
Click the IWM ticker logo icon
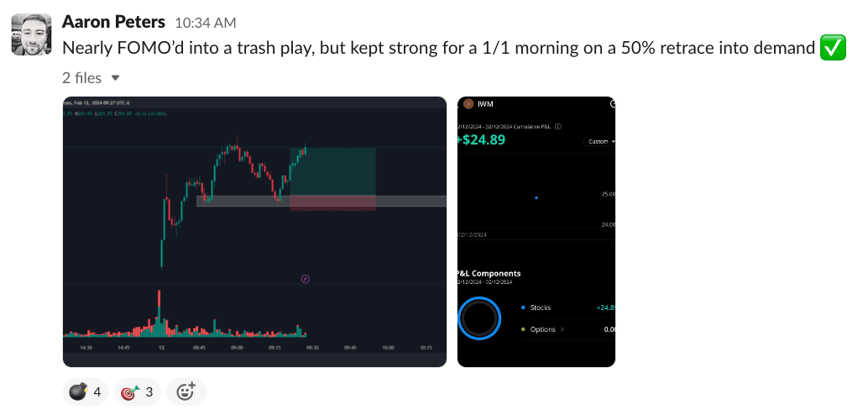coord(468,105)
